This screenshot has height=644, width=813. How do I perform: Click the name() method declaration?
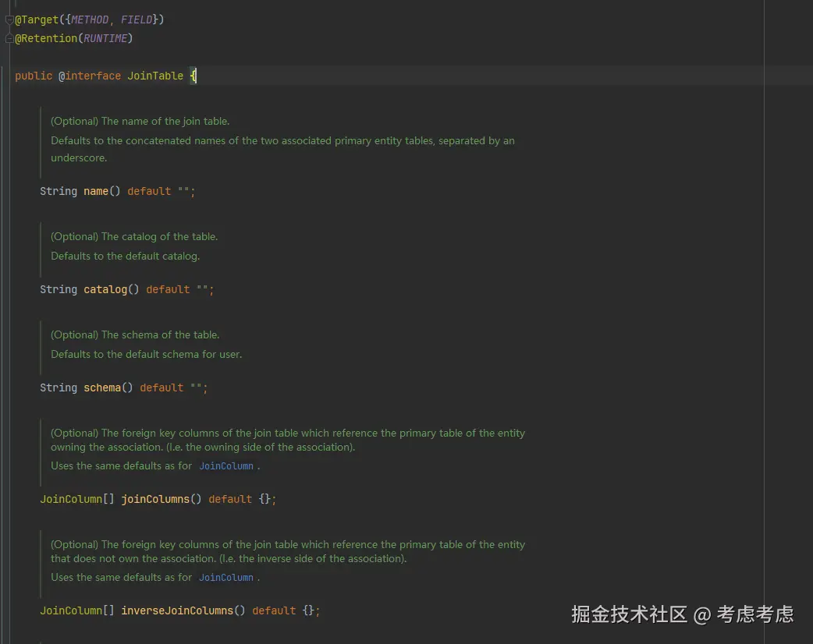pos(102,191)
